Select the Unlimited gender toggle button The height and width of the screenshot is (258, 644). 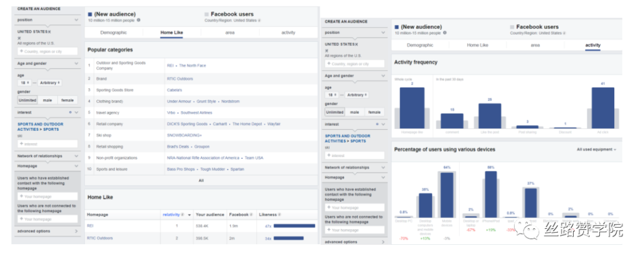(27, 100)
